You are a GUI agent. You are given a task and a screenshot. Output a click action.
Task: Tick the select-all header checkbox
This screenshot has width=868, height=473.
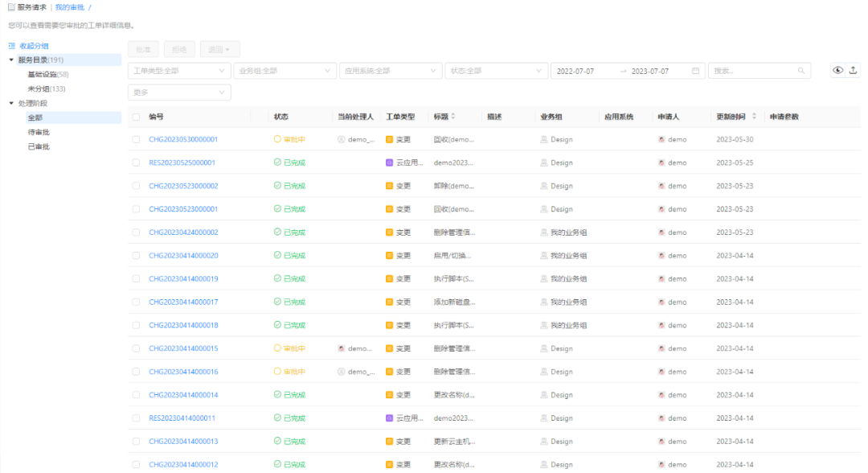coord(136,117)
